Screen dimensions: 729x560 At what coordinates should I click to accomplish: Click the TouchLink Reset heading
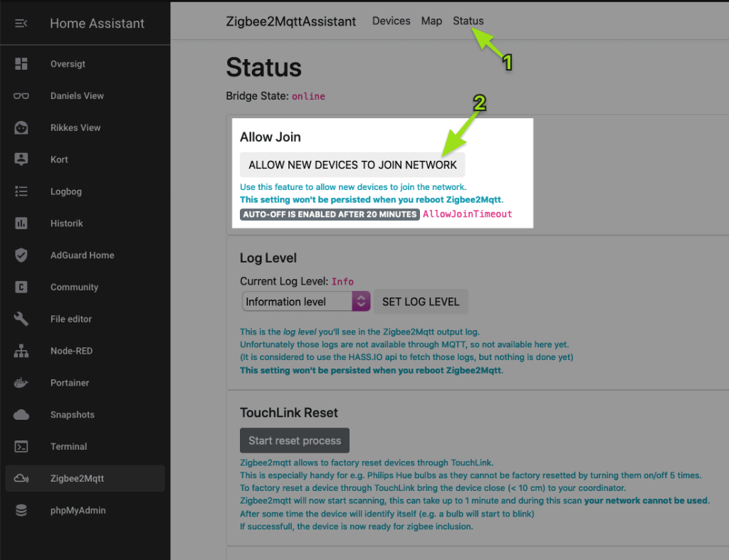(289, 413)
